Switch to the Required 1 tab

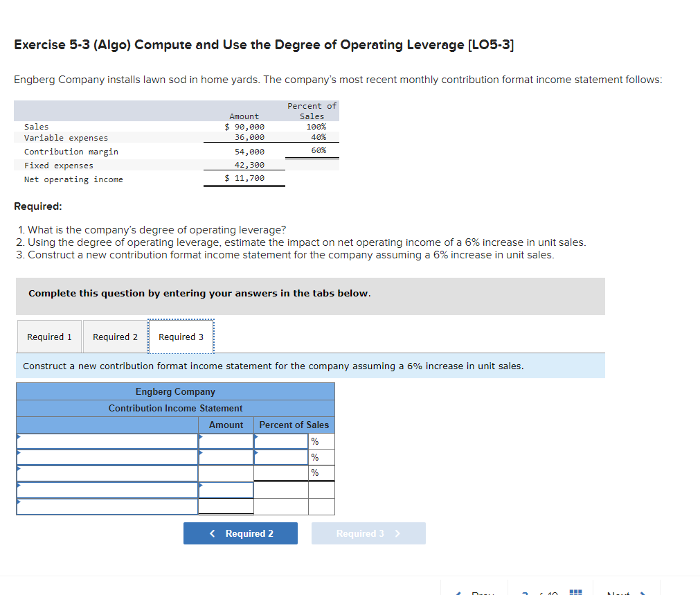[50, 337]
